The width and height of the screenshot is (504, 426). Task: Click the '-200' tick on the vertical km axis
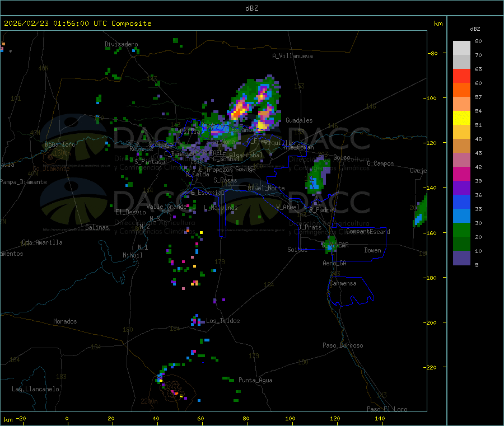tap(431, 322)
